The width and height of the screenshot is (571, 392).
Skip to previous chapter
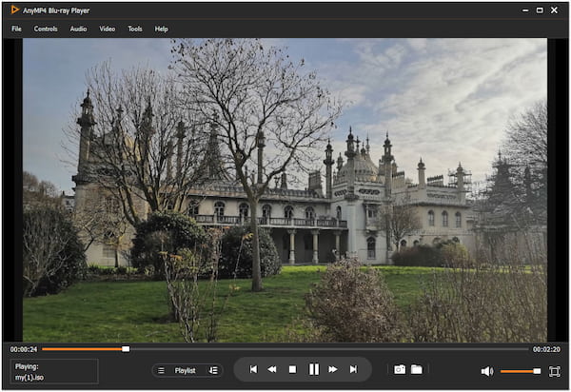coord(253,369)
